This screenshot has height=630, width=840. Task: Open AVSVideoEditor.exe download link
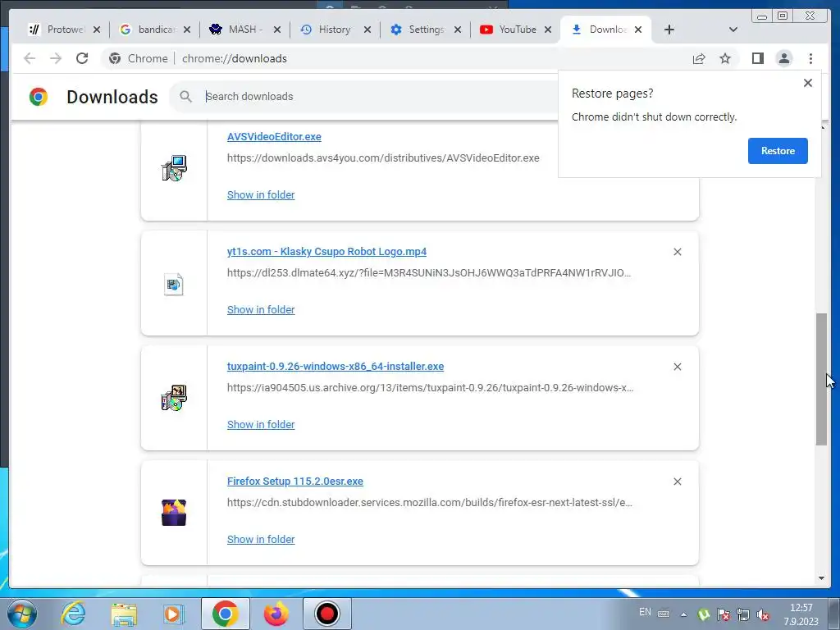point(274,137)
